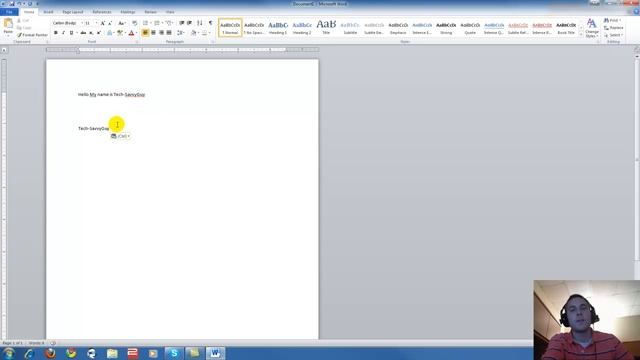Toggle Italic formatting
The image size is (640, 360).
(x=63, y=33)
